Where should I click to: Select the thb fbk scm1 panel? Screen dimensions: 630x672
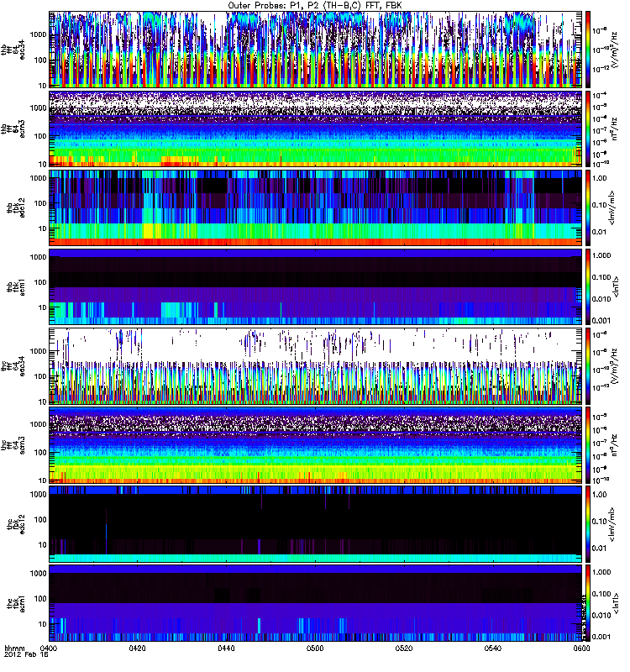[315, 286]
